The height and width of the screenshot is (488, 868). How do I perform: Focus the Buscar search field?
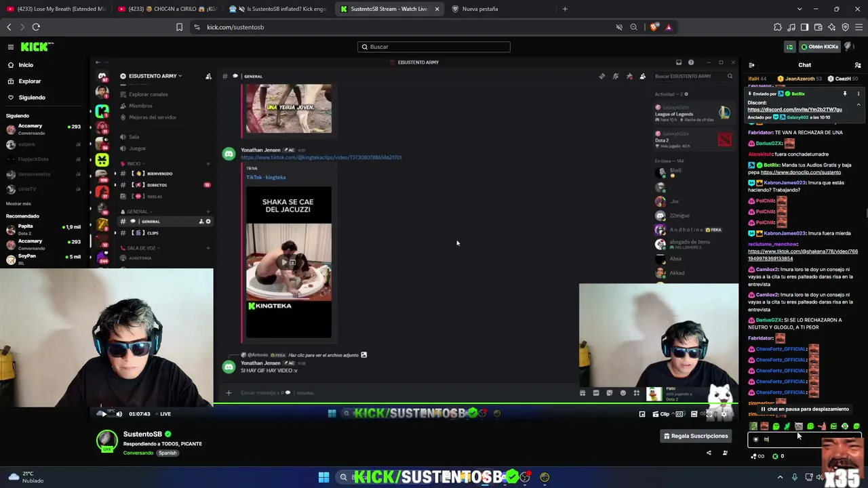tap(434, 47)
